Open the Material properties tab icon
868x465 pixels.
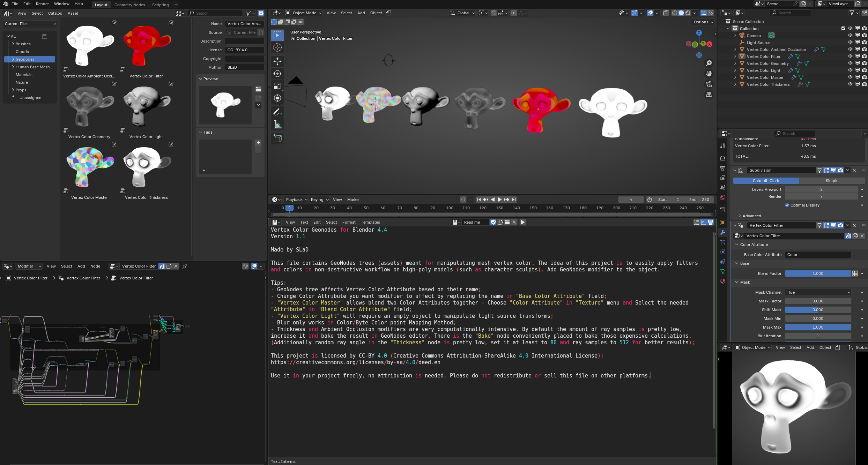pos(723,281)
